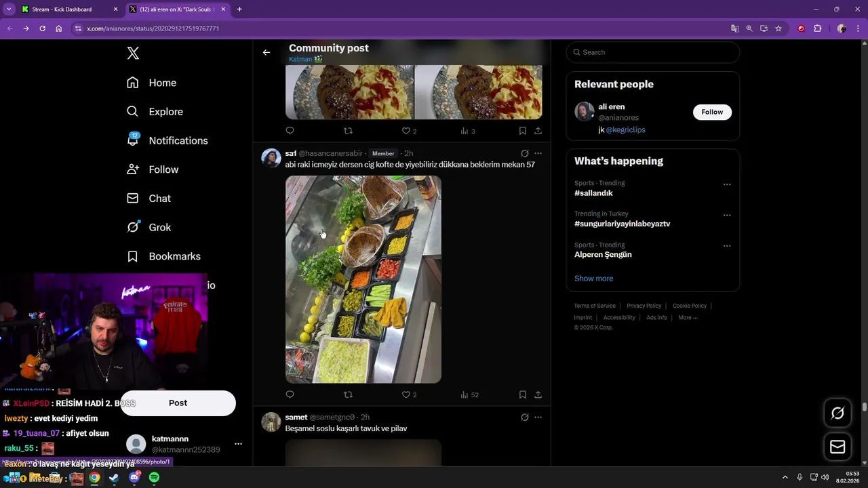The width and height of the screenshot is (868, 488).
Task: Open a new browser tab
Action: tap(239, 9)
